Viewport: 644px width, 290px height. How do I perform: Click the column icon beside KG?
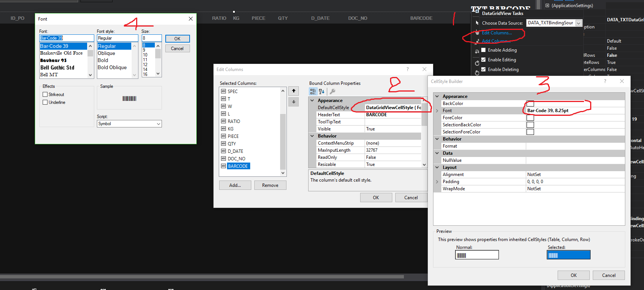click(223, 129)
